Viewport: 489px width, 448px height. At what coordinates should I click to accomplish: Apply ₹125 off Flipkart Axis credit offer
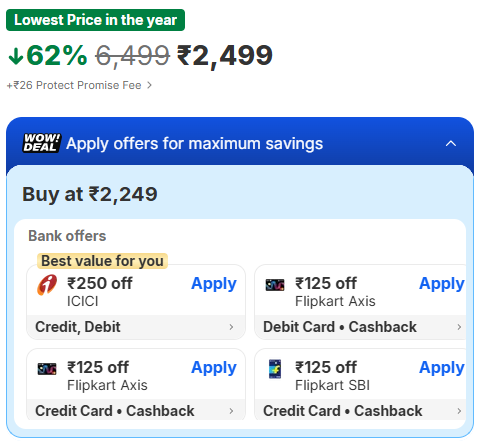point(214,368)
